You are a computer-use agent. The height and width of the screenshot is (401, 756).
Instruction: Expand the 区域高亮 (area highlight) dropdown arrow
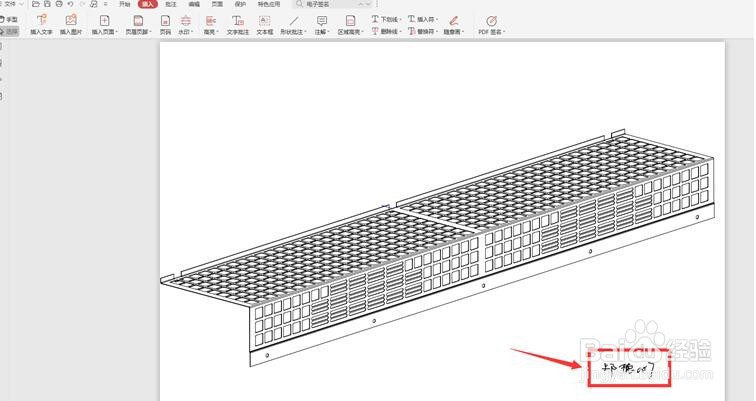[x=363, y=32]
